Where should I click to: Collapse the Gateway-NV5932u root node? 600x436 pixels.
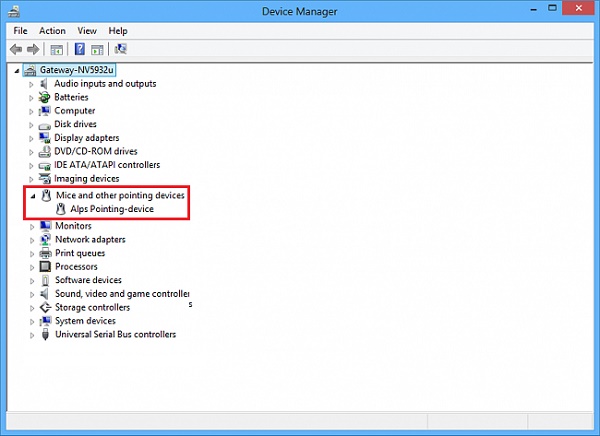(18, 71)
